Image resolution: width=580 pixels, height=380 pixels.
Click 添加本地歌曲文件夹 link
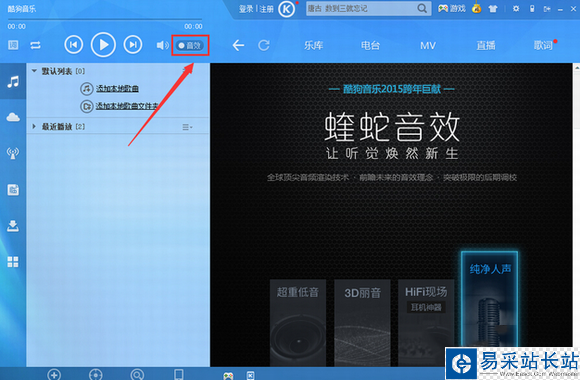(127, 106)
